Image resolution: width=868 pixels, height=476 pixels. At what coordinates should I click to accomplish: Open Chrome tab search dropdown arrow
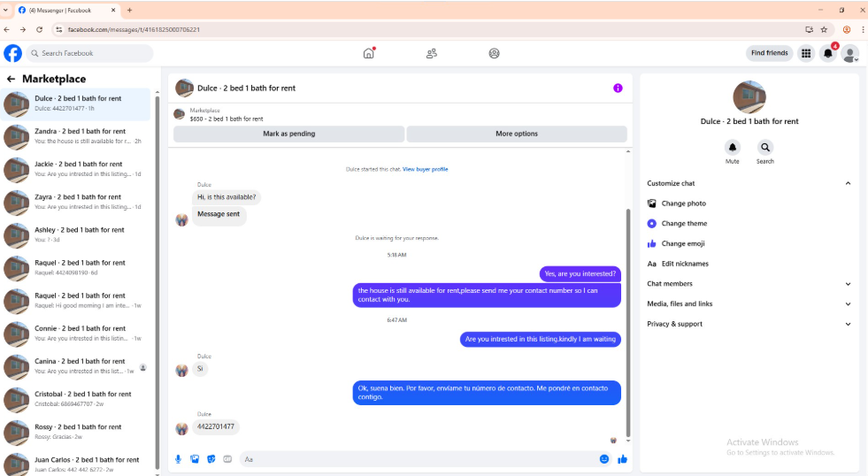coord(5,10)
